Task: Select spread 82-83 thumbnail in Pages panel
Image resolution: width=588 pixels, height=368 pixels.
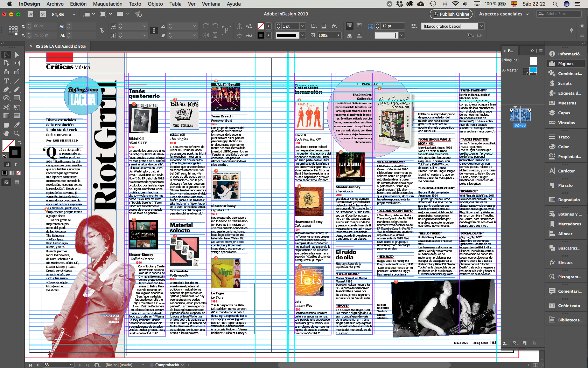Action: [x=520, y=115]
